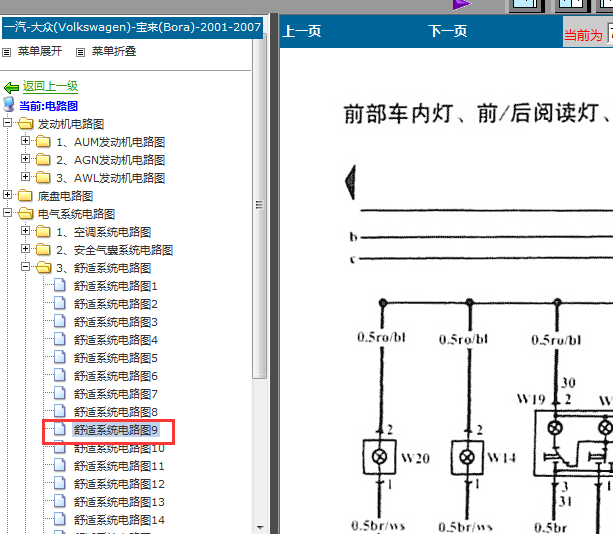Viewport: 613px width, 534px height.
Task: Click the AWL发动机电路图 folder icon
Action: pos(43,177)
